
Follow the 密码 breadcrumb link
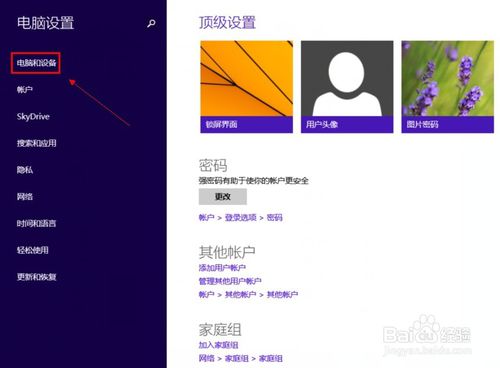tap(275, 218)
